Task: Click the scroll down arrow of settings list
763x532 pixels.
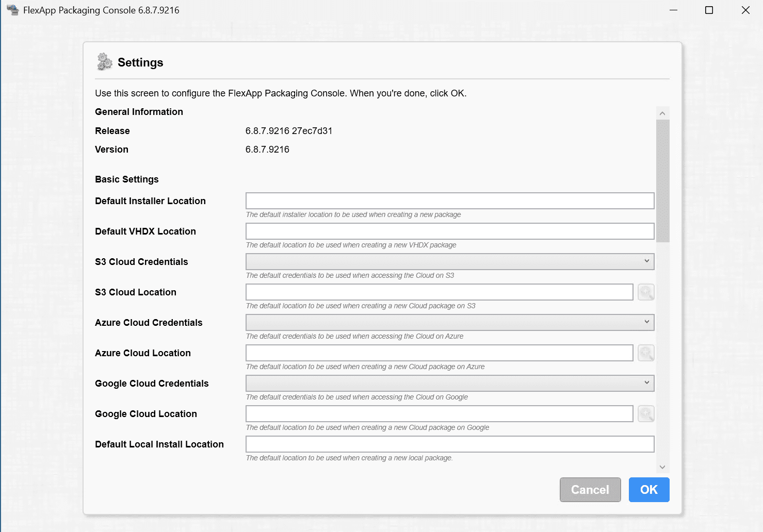Action: tap(662, 467)
